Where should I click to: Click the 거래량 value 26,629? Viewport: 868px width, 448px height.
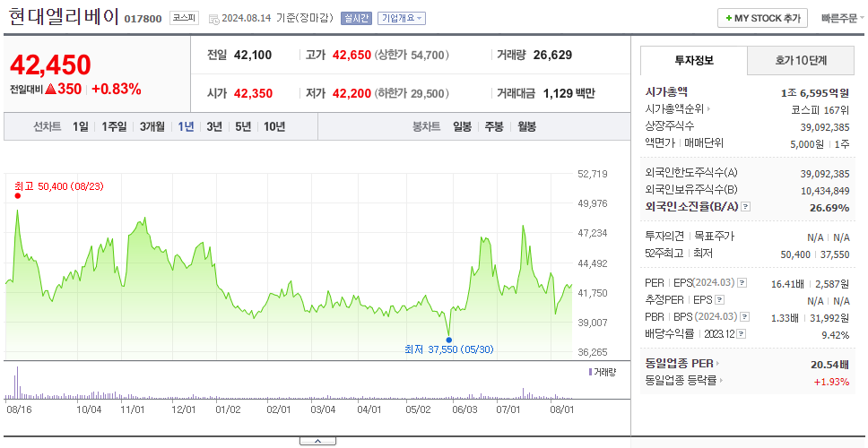[552, 55]
